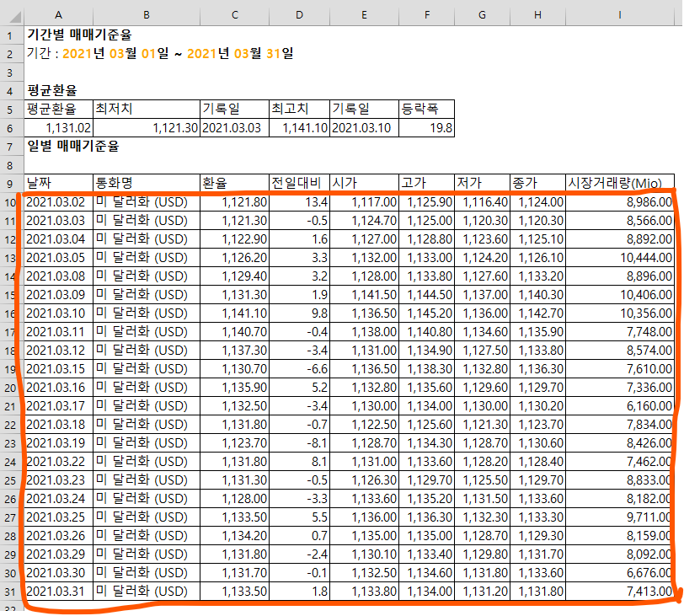
Task: Click the volume 9,711.00
Action: 620,517
